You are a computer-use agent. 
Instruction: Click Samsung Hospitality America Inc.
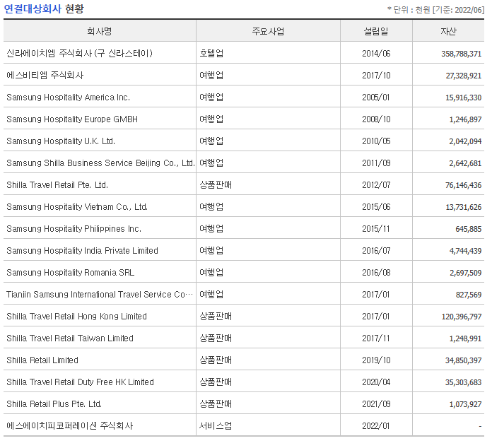tap(68, 98)
